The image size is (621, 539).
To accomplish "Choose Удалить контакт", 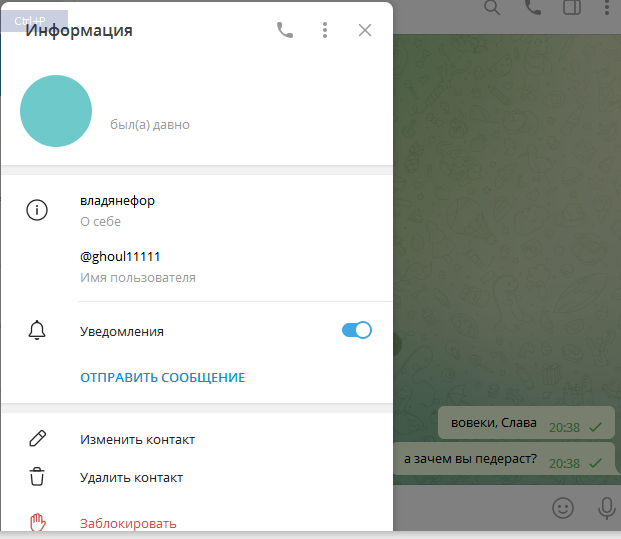I will (131, 478).
